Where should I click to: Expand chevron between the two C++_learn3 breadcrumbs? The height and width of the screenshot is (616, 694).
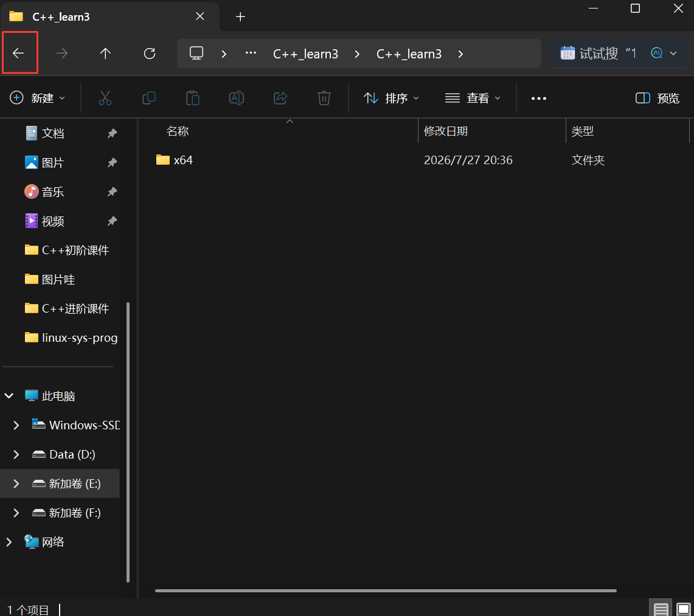(357, 54)
